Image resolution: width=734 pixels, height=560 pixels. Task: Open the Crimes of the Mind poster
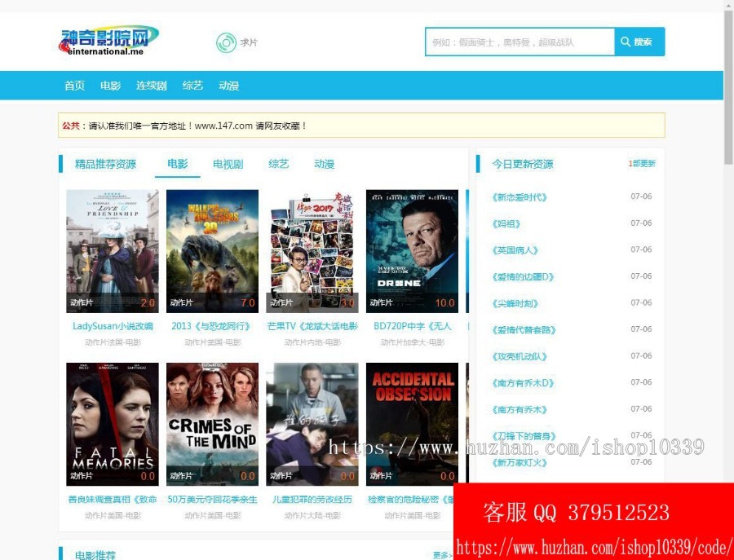click(x=212, y=424)
